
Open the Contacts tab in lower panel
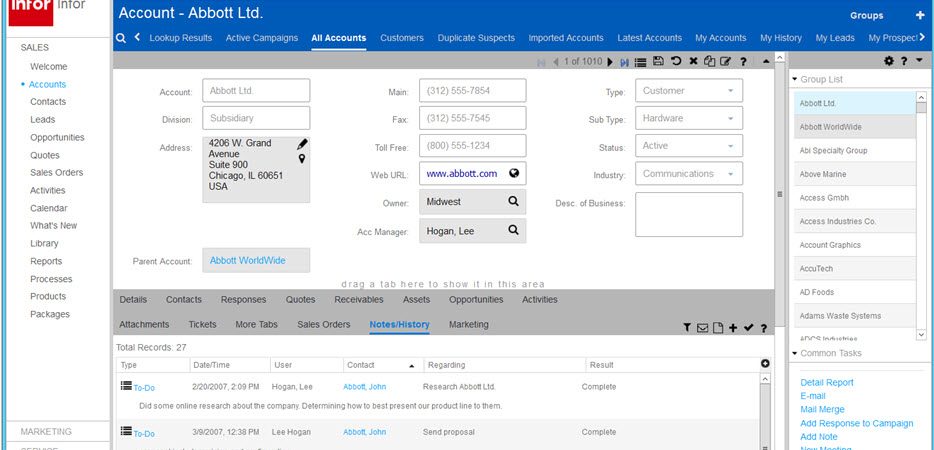183,300
